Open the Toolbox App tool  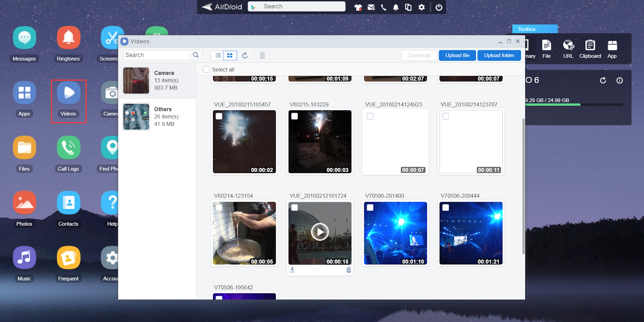point(612,50)
